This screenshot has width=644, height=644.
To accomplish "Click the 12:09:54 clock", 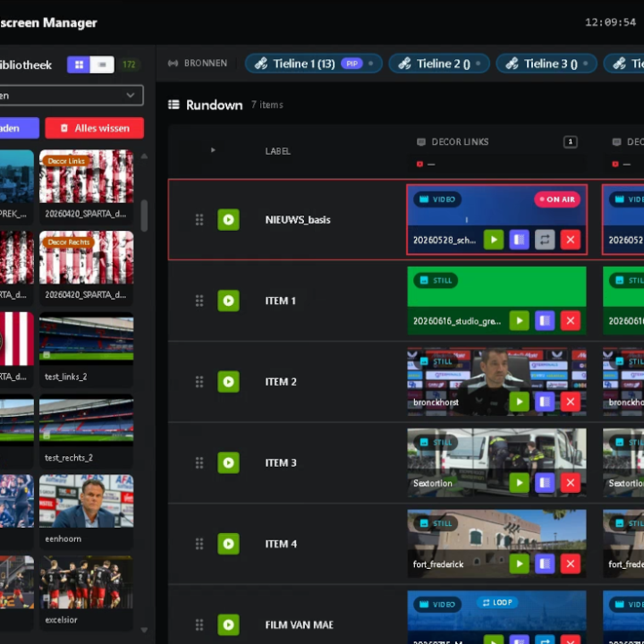I will click(x=610, y=22).
